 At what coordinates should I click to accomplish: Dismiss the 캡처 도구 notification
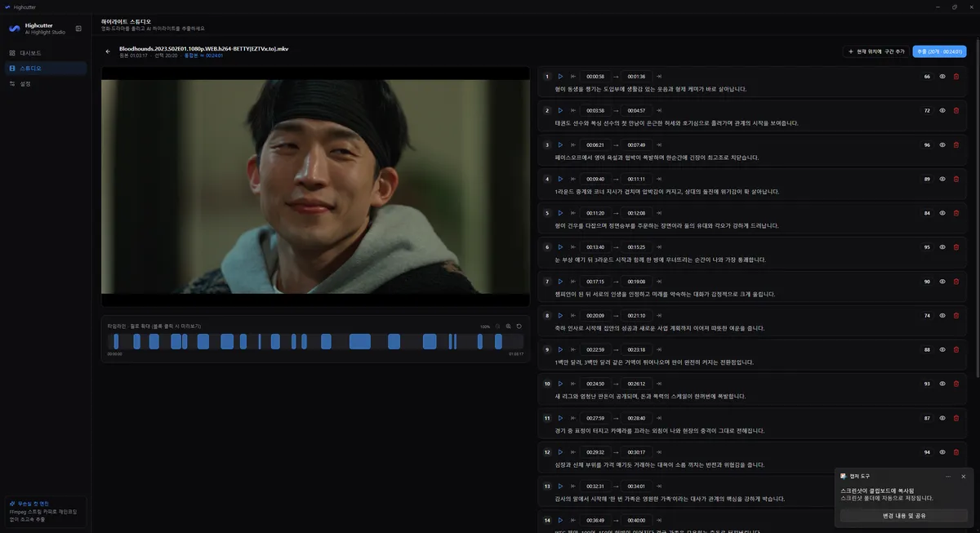tap(963, 476)
